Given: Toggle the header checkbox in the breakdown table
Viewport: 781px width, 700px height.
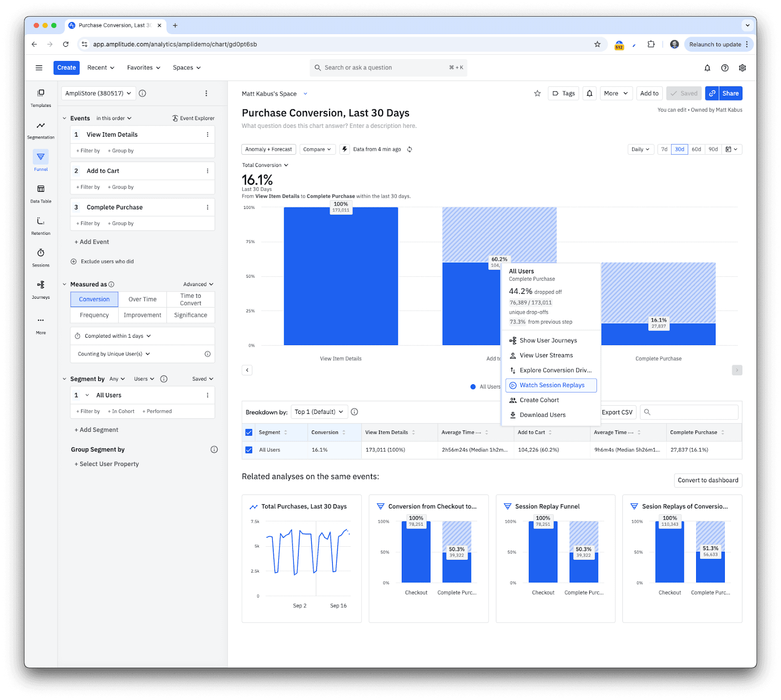Looking at the screenshot, I should pos(249,432).
